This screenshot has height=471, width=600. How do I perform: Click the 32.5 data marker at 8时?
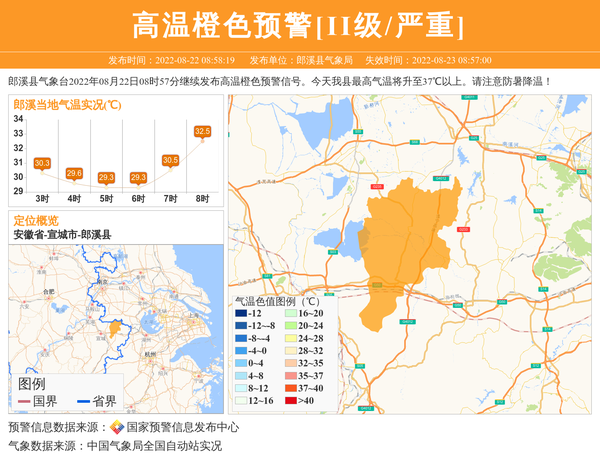(x=203, y=131)
